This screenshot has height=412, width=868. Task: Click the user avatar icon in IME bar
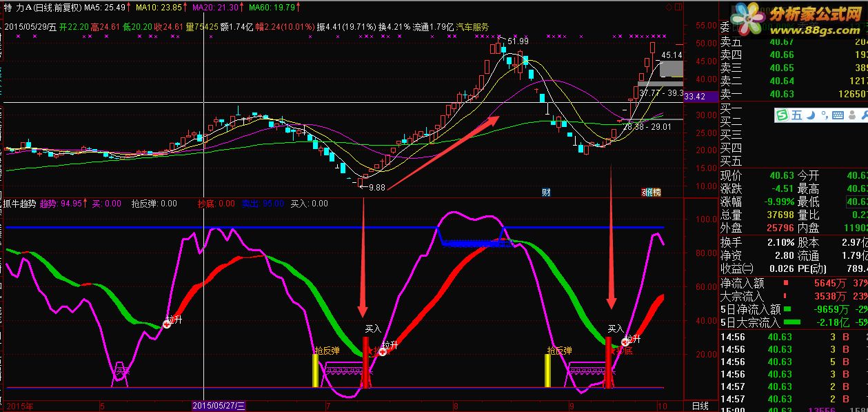(x=854, y=115)
